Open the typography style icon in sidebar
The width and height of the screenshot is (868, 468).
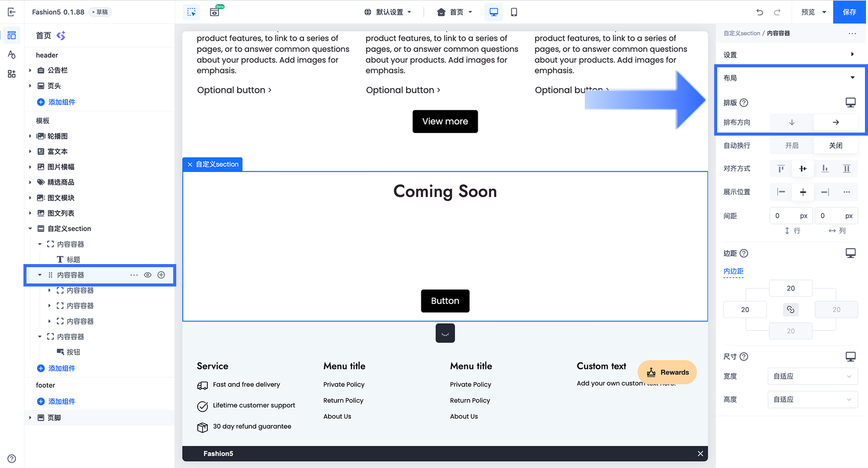pos(12,55)
